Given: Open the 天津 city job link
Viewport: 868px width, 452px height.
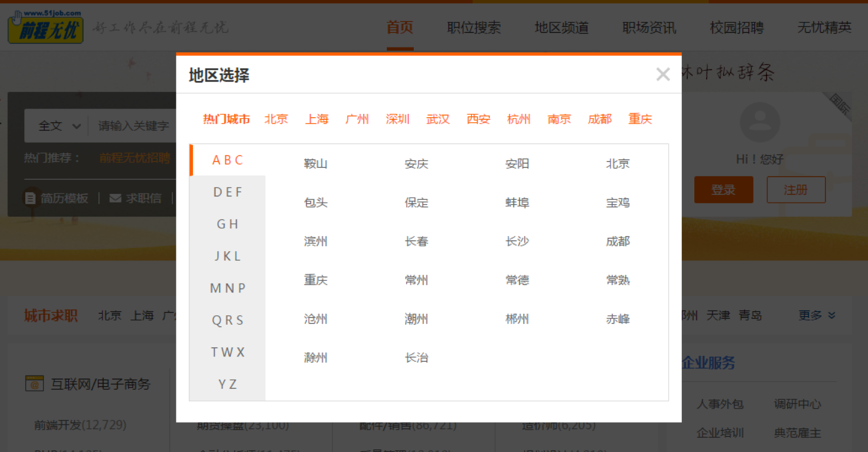Looking at the screenshot, I should point(719,315).
